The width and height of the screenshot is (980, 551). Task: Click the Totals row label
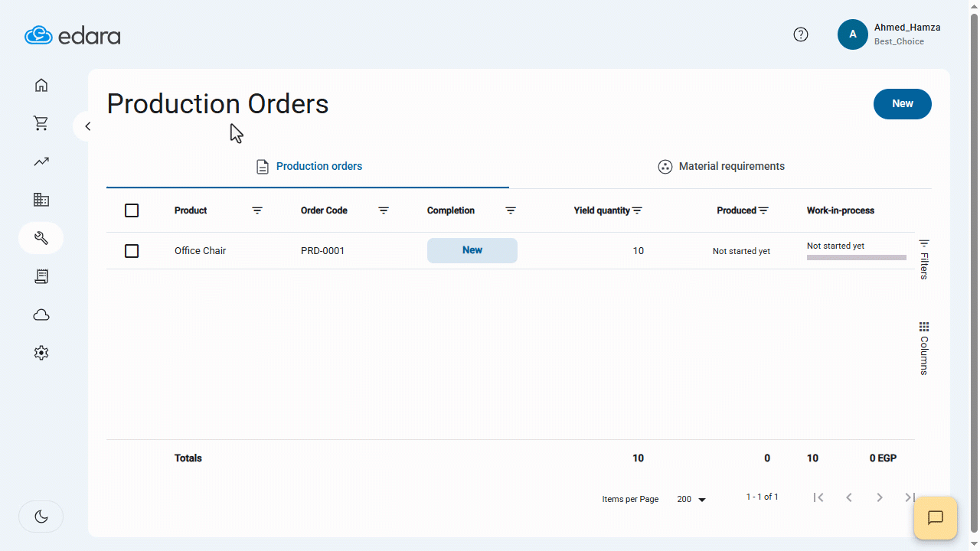188,458
